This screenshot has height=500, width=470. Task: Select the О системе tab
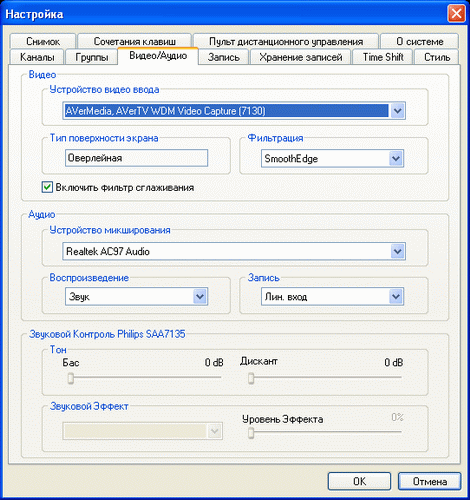pos(420,41)
